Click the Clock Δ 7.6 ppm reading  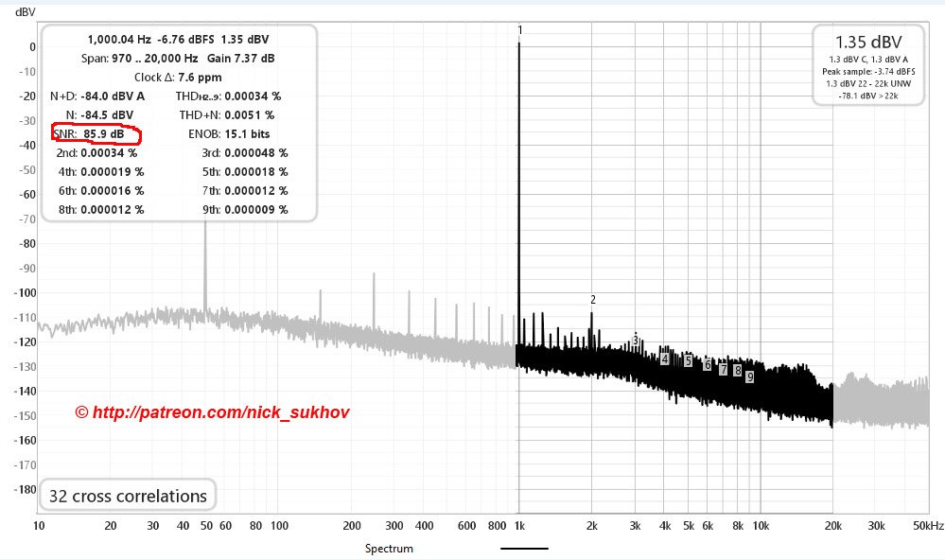point(178,78)
